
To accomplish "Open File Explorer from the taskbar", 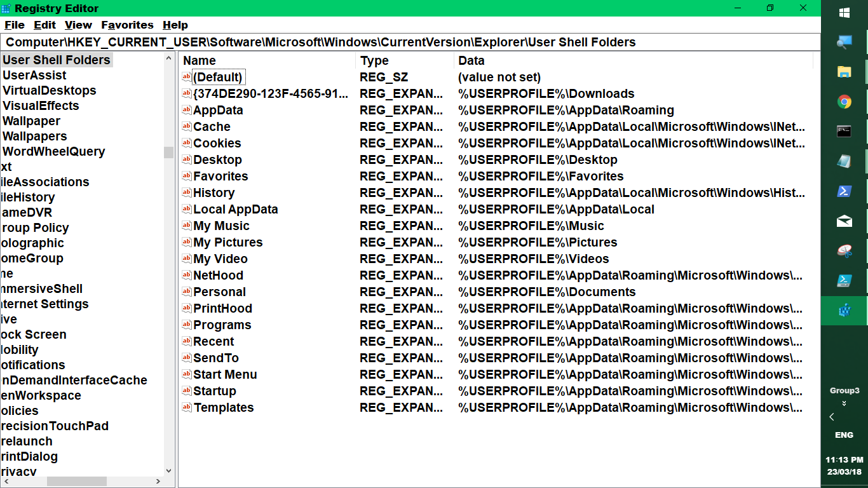I will [x=844, y=72].
